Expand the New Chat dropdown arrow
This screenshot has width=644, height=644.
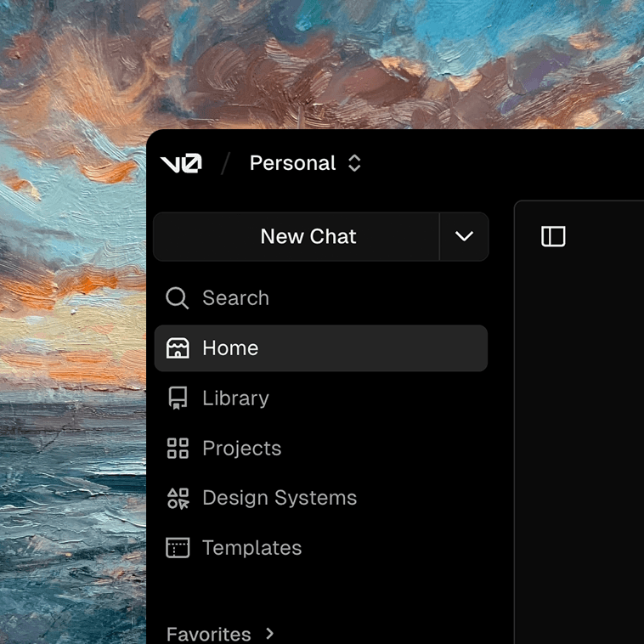click(464, 236)
